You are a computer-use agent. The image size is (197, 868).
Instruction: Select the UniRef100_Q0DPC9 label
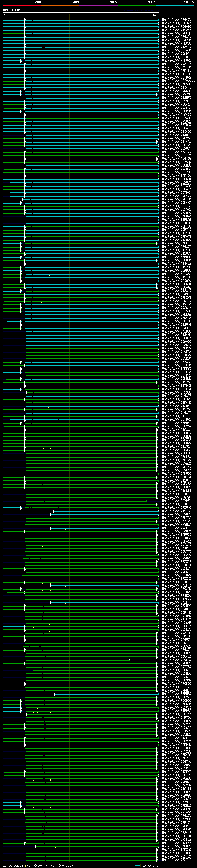pos(176,349)
